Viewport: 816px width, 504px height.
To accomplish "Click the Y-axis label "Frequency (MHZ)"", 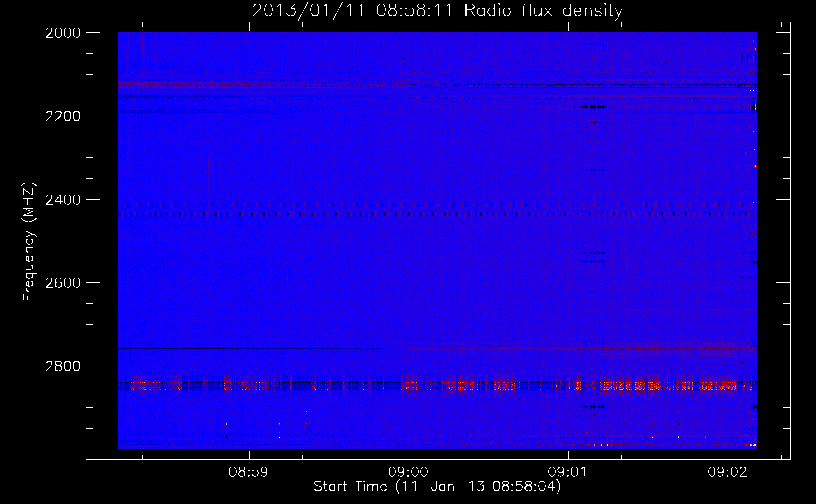I will tap(29, 242).
